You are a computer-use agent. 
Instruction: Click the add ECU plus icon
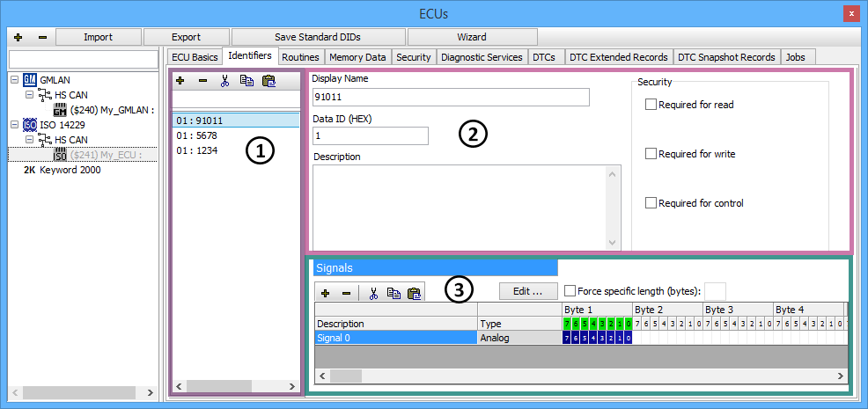(x=18, y=37)
